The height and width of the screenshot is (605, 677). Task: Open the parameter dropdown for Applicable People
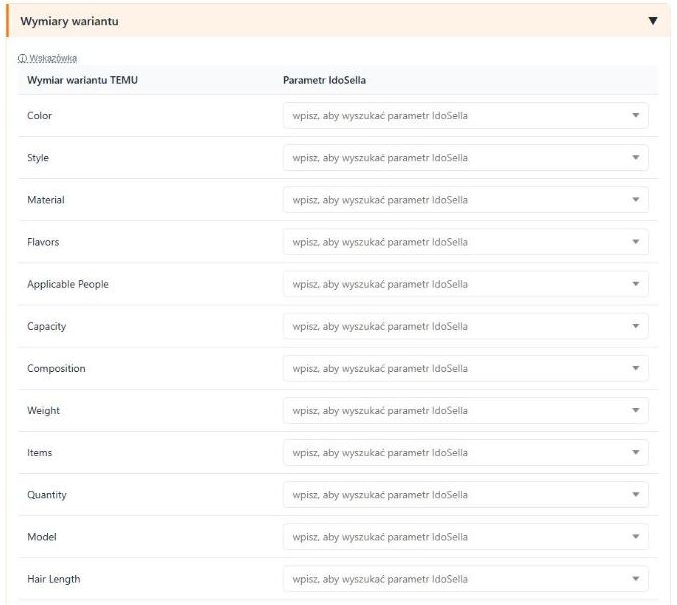465,284
